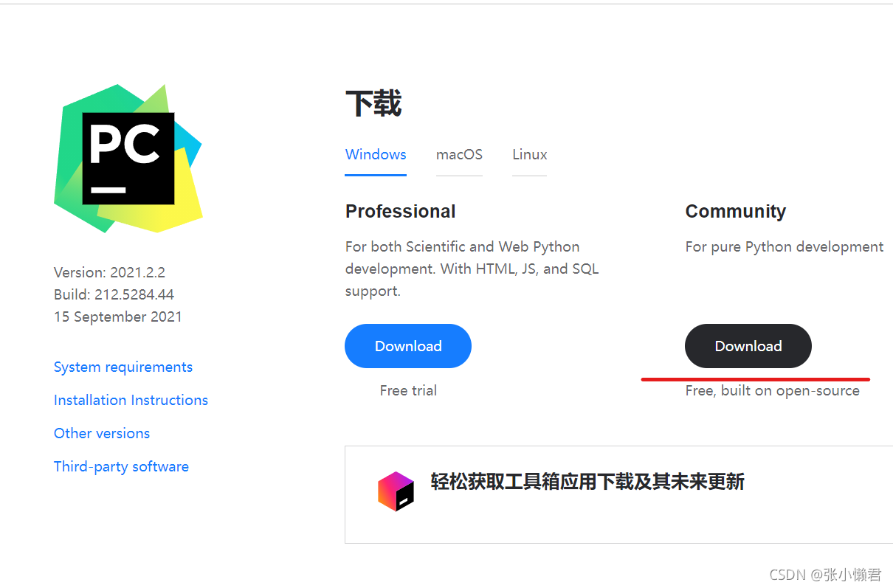The height and width of the screenshot is (588, 893).
Task: Click 'For pure Python development' description
Action: 785,246
